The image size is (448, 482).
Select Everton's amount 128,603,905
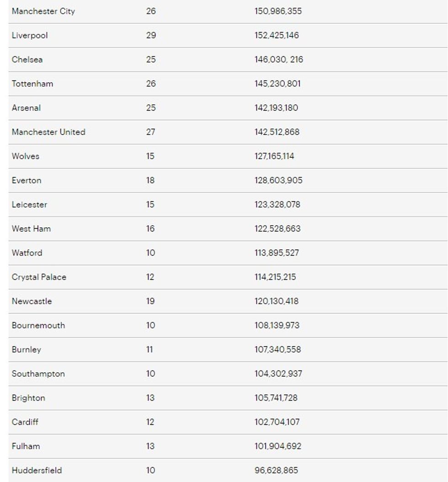[278, 181]
